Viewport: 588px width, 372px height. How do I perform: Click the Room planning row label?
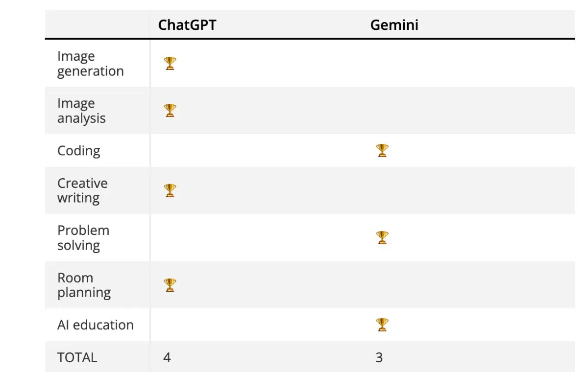coord(84,285)
